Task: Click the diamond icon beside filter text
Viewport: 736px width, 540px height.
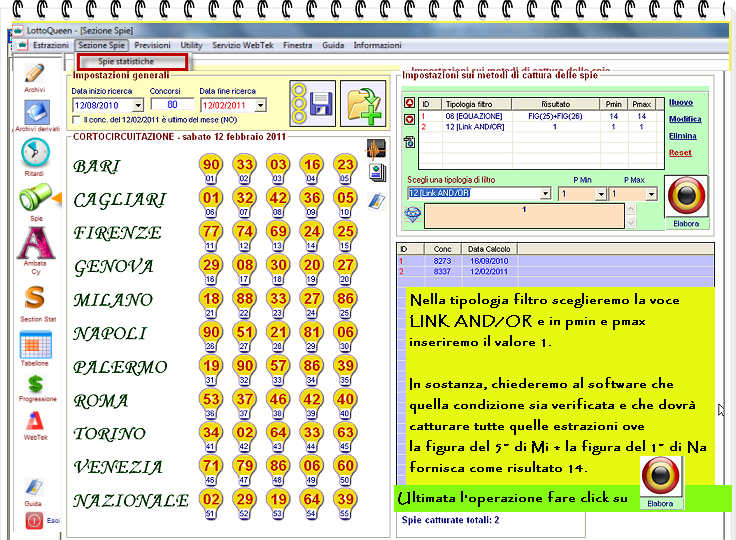Action: pos(413,215)
